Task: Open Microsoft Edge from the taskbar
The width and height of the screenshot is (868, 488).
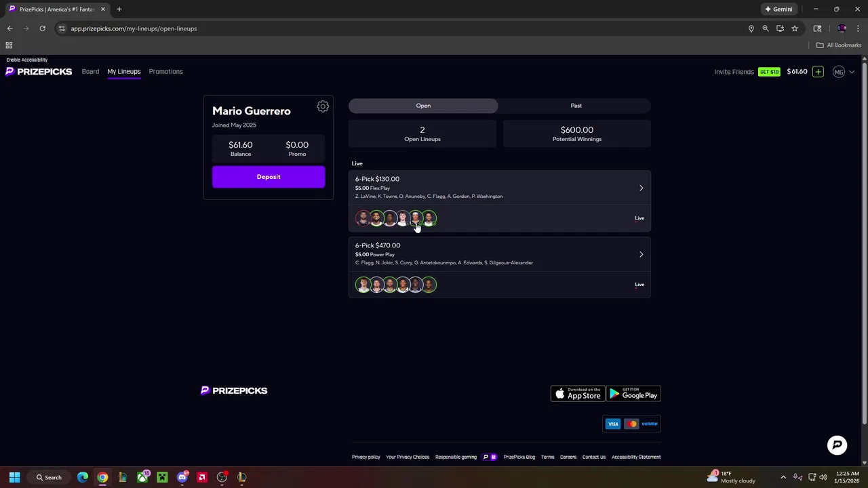Action: click(x=83, y=477)
